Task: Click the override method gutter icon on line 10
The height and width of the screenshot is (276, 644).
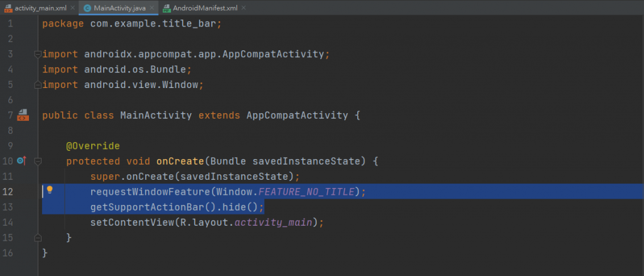Action: tap(22, 161)
